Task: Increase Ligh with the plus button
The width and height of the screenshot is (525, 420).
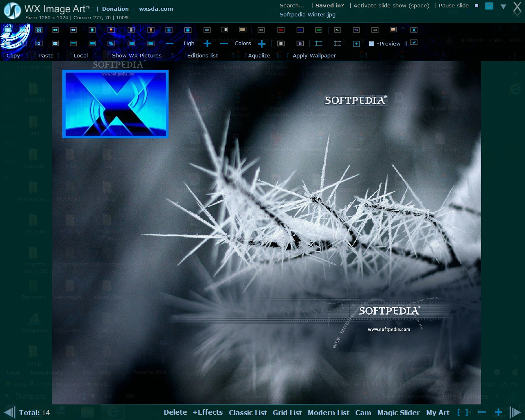Action: (207, 43)
